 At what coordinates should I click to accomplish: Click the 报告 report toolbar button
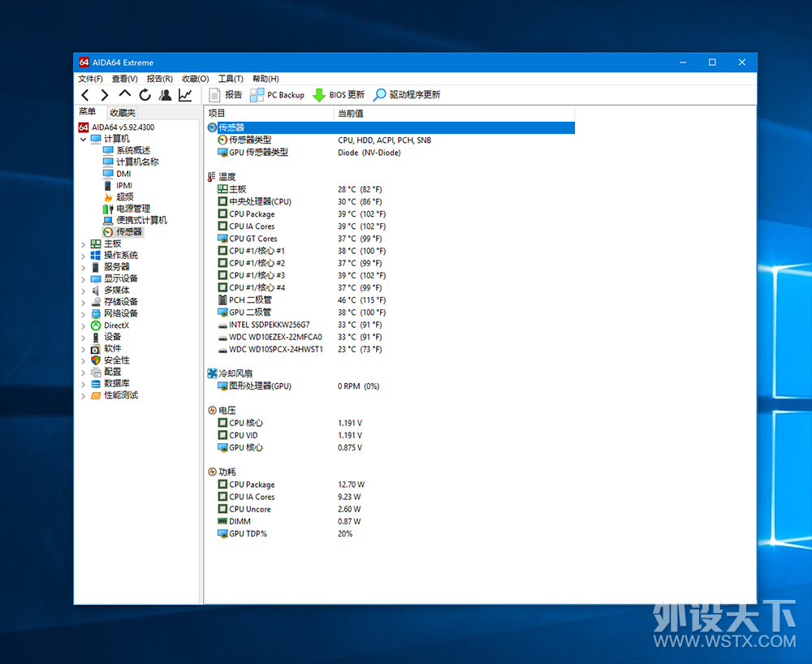[226, 95]
